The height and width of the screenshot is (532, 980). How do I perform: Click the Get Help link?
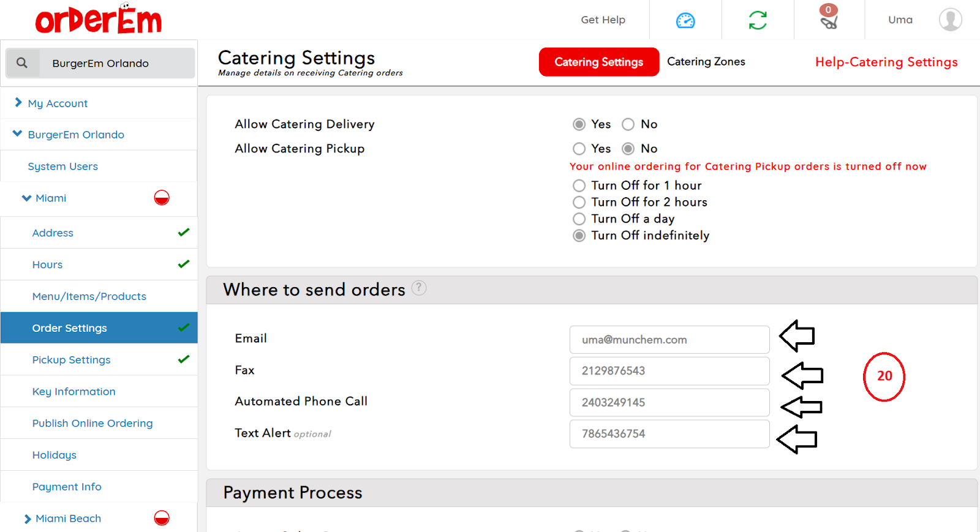[603, 20]
